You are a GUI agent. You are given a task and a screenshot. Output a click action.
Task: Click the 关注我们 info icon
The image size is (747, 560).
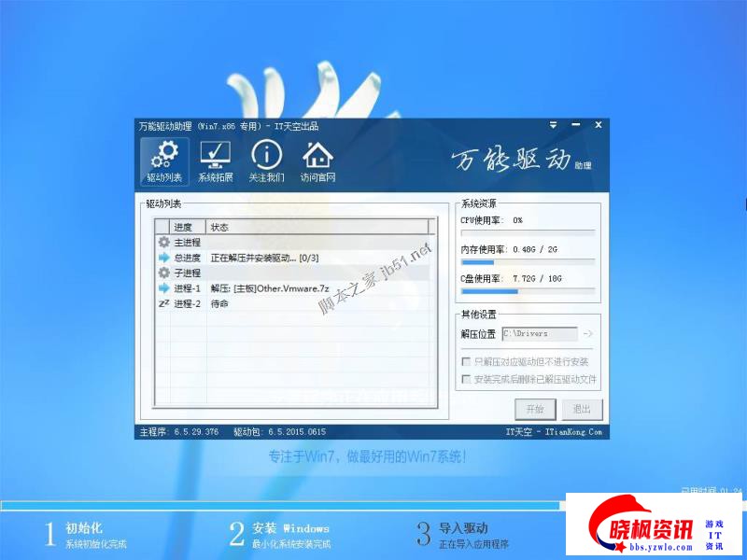pos(266,161)
